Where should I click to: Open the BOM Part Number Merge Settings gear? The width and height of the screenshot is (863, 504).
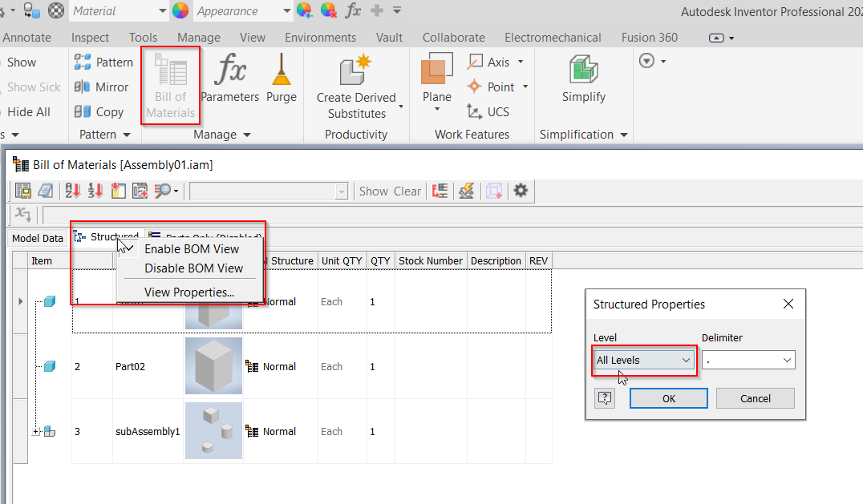[x=521, y=191]
